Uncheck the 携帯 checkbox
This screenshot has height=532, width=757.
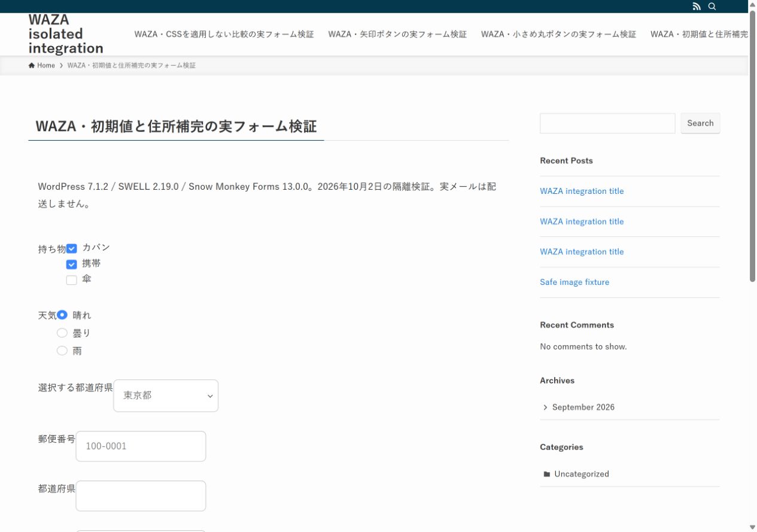coord(72,264)
